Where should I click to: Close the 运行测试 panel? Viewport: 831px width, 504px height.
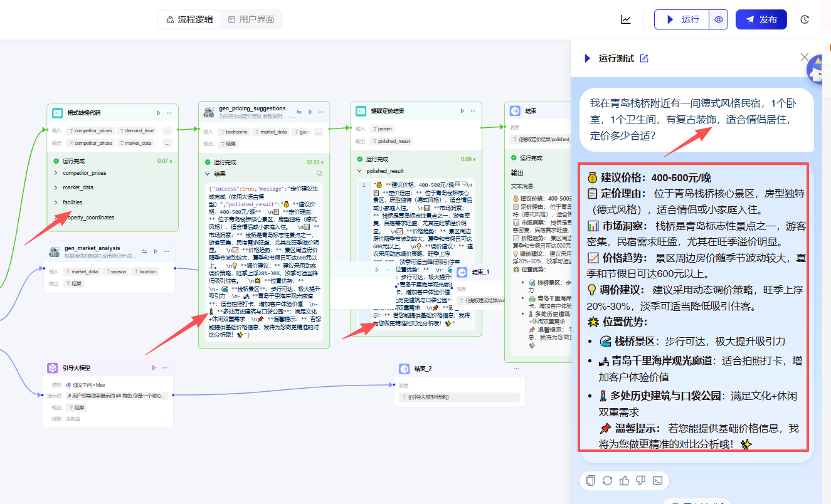pyautogui.click(x=805, y=57)
